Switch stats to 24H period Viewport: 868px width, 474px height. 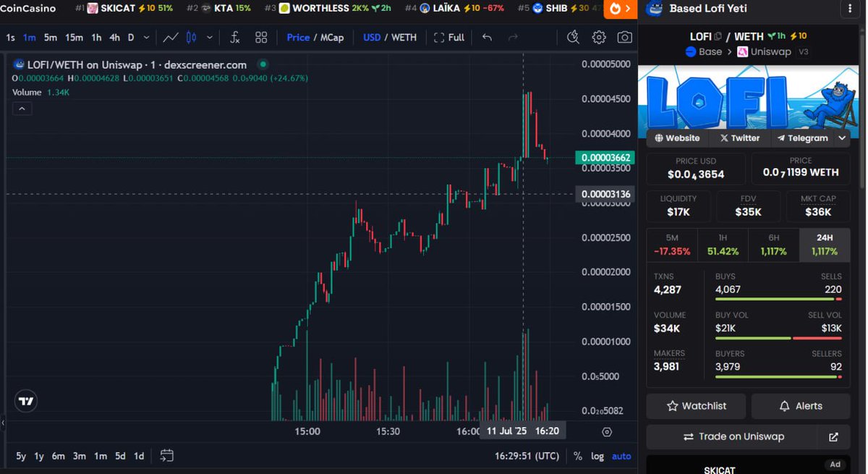pos(825,245)
